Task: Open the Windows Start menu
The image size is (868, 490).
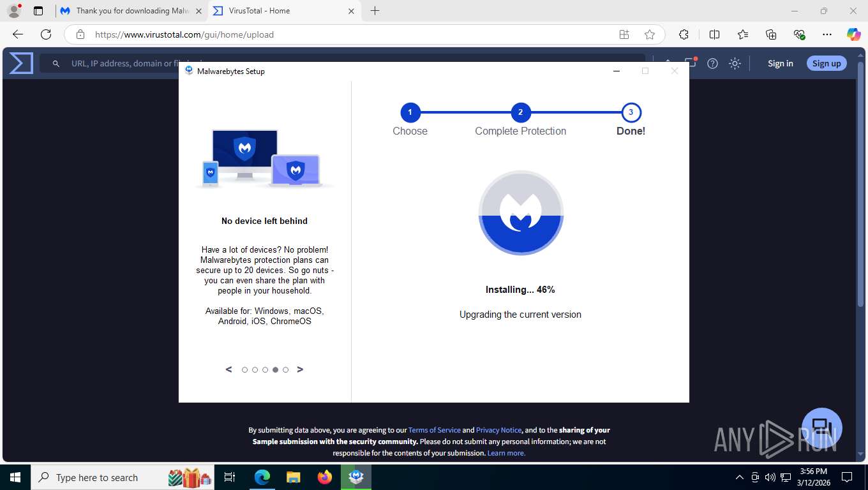Action: [15, 477]
